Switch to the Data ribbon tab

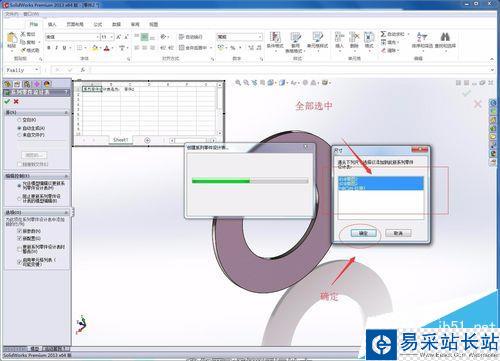click(116, 24)
